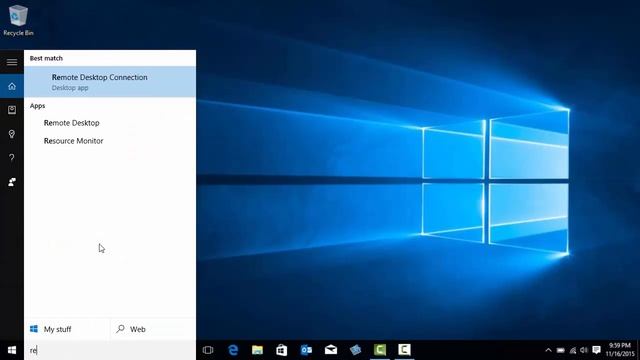Open the Reminders lightbulb icon in sidebar
640x360 pixels.
[x=12, y=134]
